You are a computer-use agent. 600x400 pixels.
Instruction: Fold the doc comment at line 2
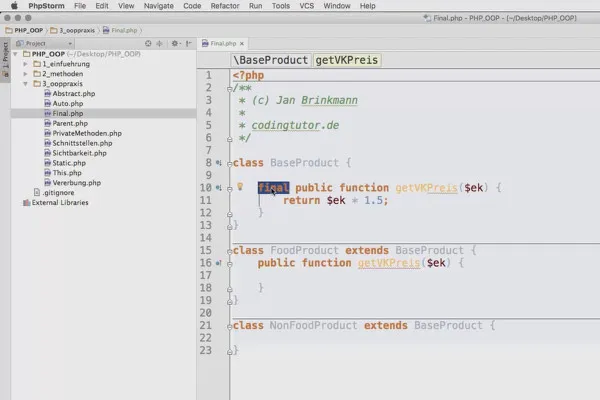(x=230, y=89)
